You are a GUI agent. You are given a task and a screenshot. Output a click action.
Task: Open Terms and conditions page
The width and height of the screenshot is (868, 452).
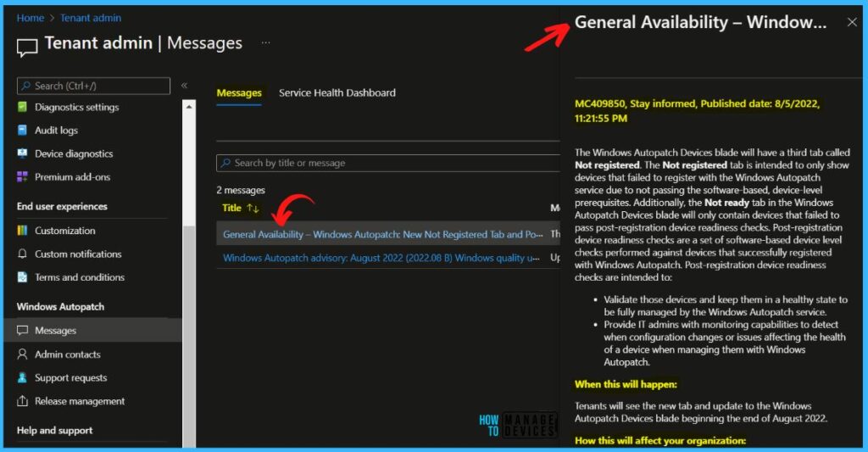pyautogui.click(x=80, y=277)
